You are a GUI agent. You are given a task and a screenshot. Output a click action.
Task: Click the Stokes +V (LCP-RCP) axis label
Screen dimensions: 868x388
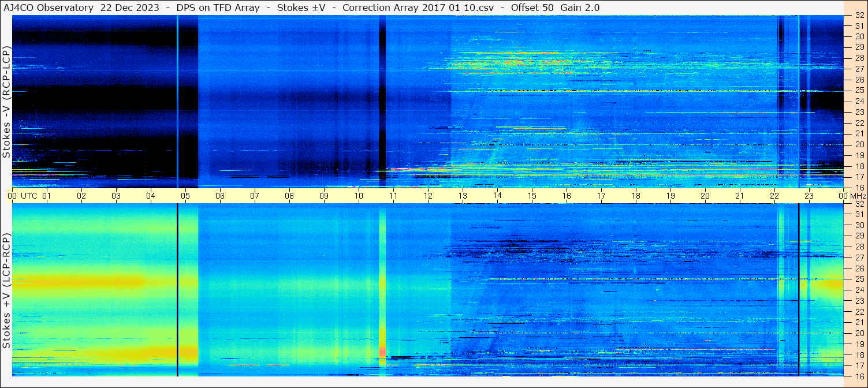click(6, 291)
